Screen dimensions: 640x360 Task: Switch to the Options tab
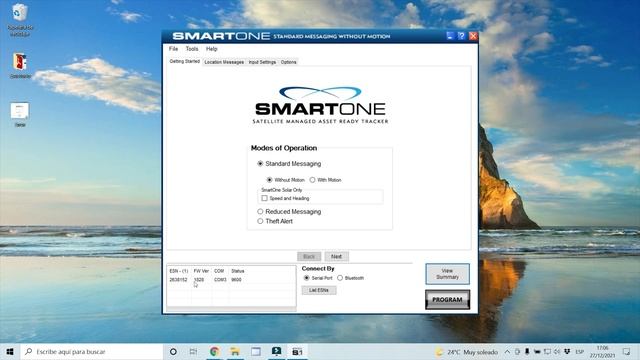point(289,62)
